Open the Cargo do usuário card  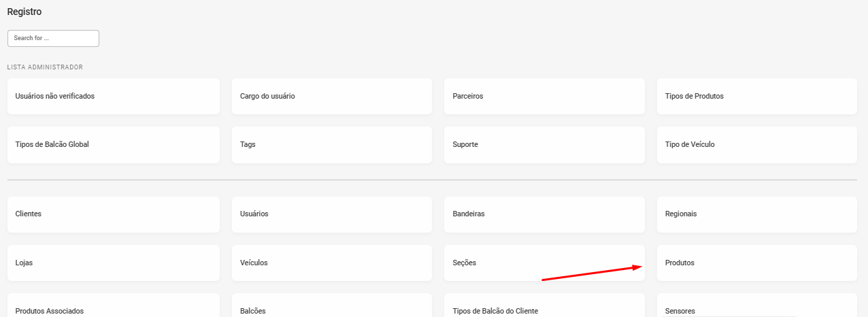click(x=331, y=96)
